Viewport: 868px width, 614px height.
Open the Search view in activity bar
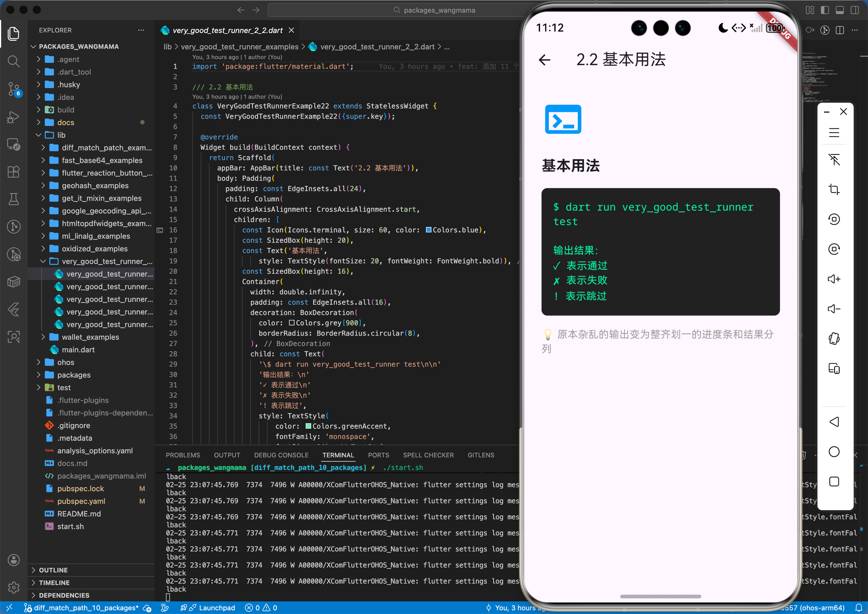(13, 61)
